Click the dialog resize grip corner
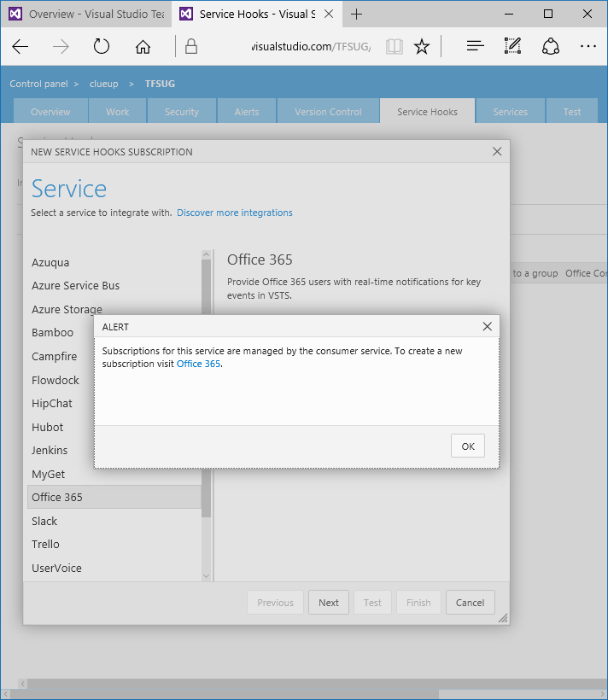The image size is (608, 700). tap(503, 618)
